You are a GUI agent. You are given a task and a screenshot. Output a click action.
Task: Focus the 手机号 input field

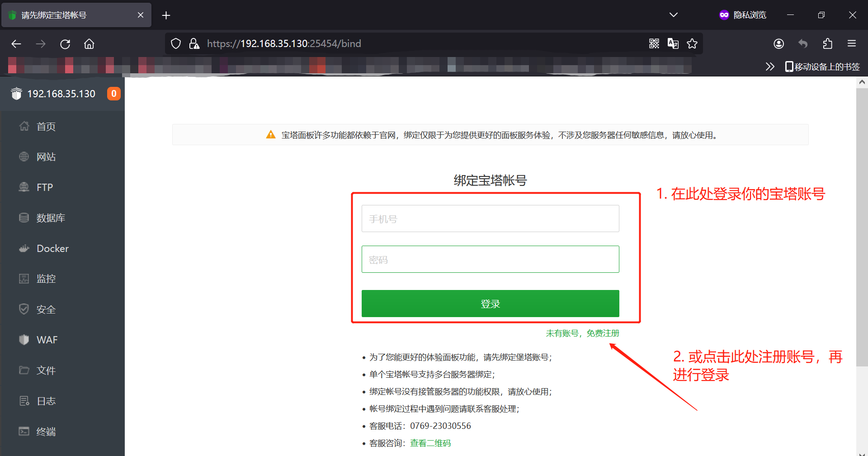490,218
